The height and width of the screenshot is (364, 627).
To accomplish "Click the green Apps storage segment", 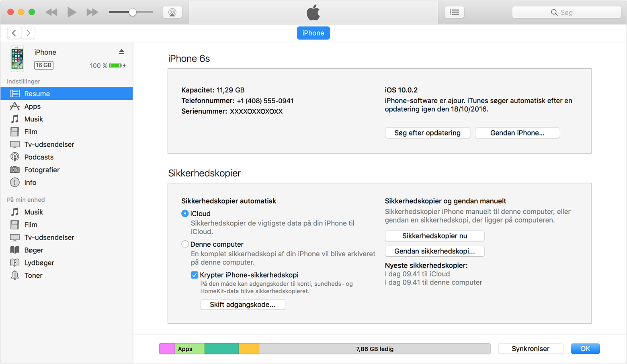I will coord(189,349).
